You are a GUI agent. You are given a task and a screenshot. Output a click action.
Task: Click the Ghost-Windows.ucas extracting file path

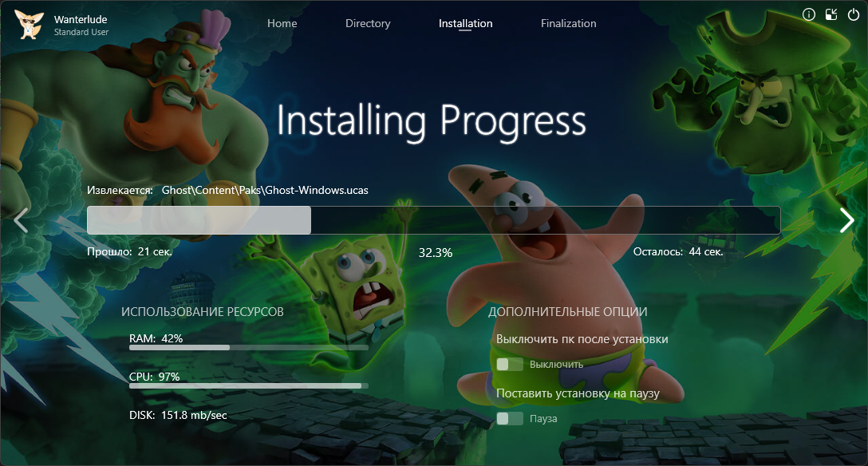pyautogui.click(x=265, y=190)
